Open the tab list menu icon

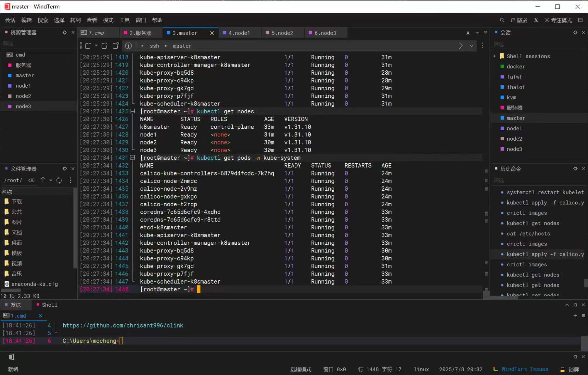pyautogui.click(x=485, y=33)
